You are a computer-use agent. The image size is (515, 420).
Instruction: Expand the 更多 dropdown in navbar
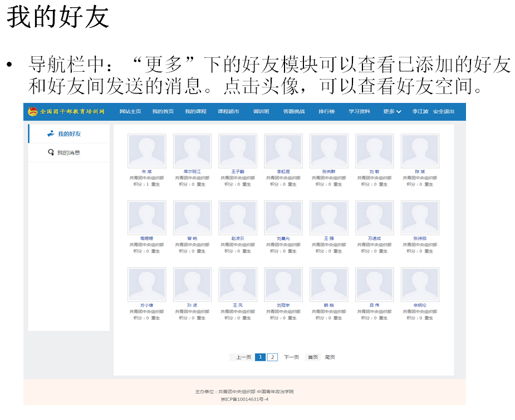[x=392, y=112]
